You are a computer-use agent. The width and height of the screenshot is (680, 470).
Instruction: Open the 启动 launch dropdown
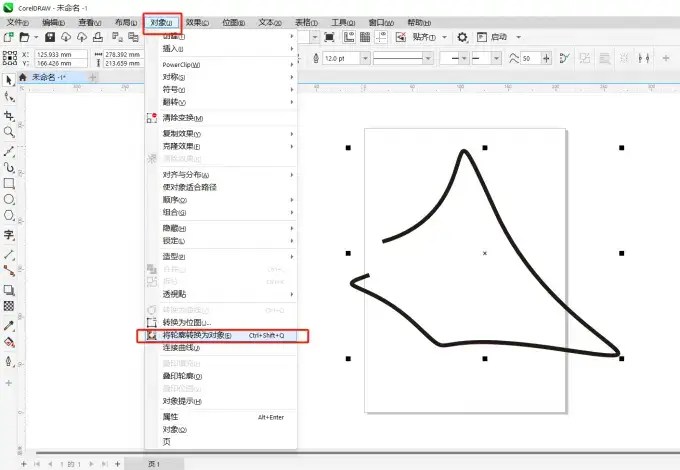point(518,37)
